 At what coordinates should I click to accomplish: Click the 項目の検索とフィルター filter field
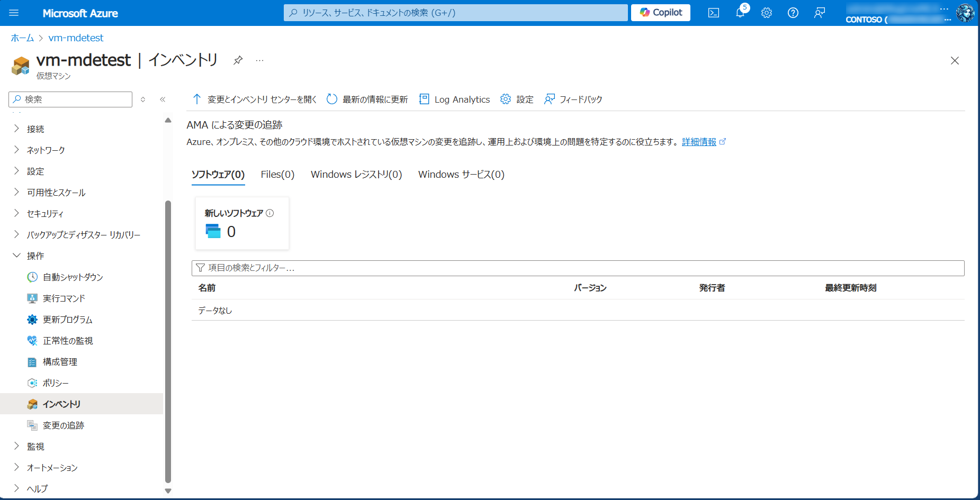[x=577, y=268]
